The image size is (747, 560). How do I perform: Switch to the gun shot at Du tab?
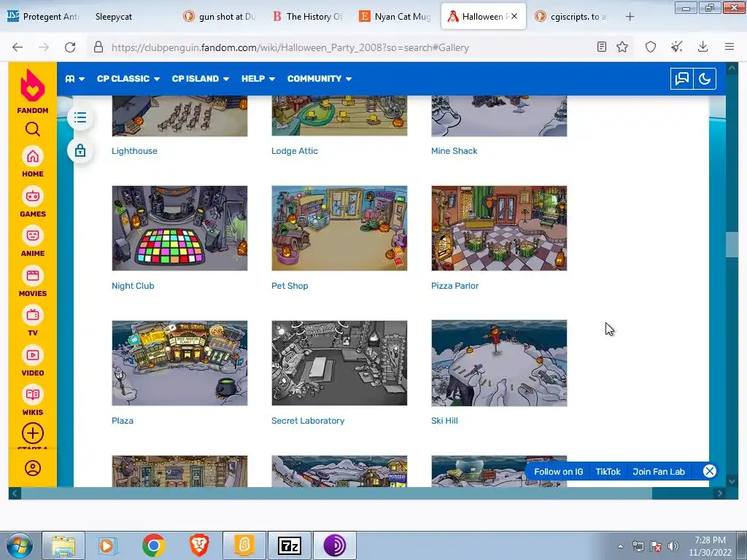pyautogui.click(x=220, y=17)
